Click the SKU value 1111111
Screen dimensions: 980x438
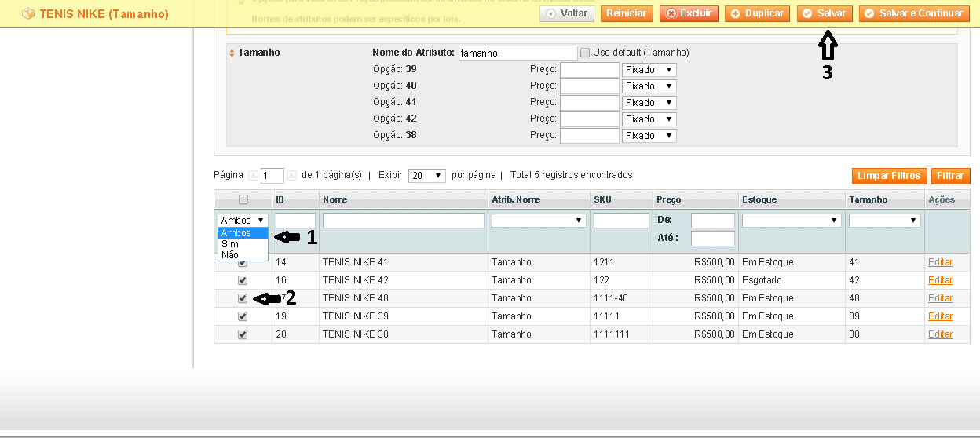(611, 334)
